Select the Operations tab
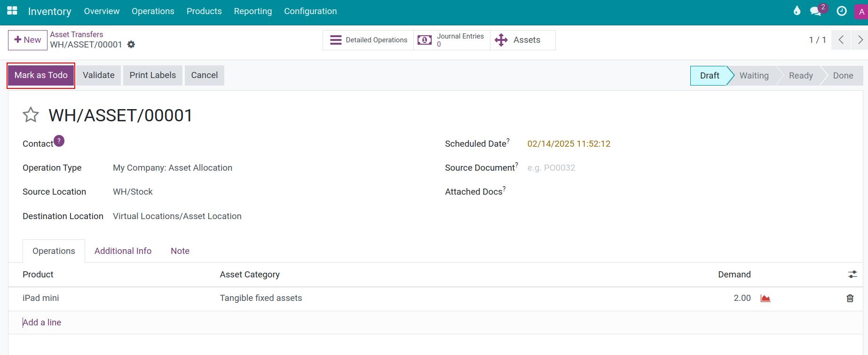 (x=54, y=251)
